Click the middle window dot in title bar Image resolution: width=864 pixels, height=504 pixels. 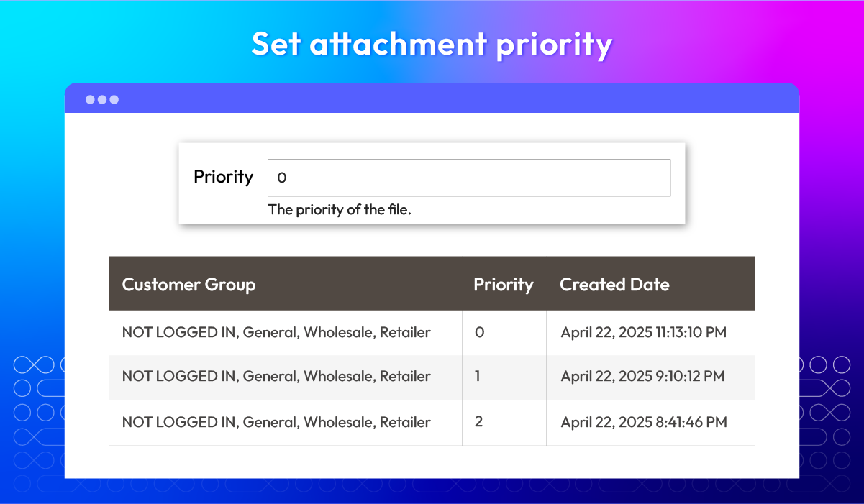pos(102,99)
